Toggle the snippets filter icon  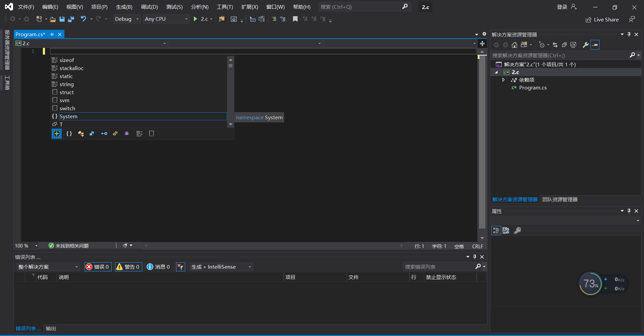pyautogui.click(x=152, y=134)
